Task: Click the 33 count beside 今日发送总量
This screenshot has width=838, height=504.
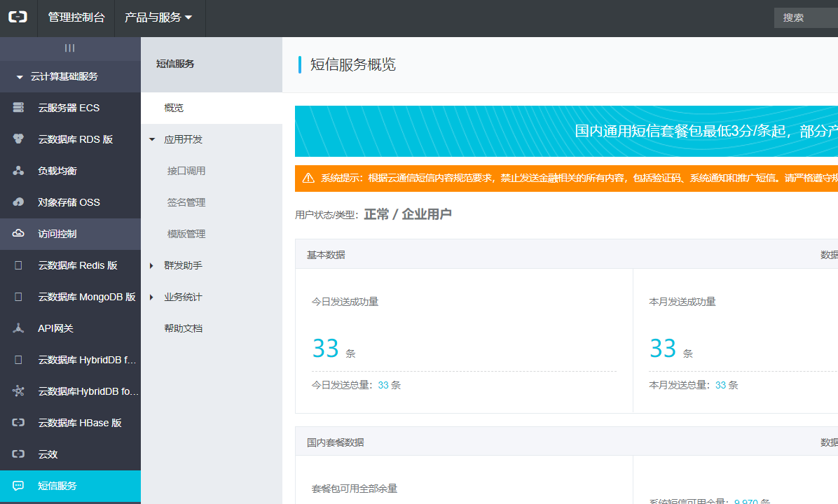Action: pos(383,385)
